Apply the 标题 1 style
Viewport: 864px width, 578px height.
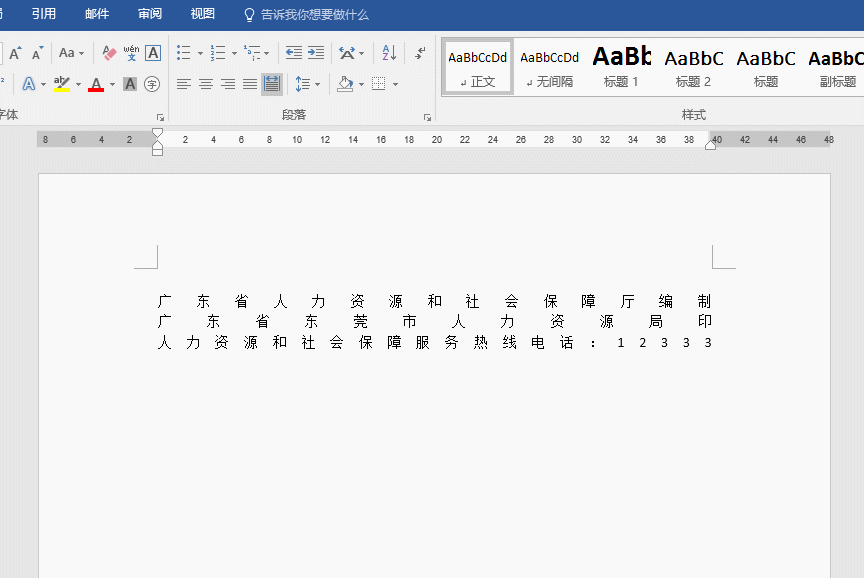pos(621,67)
